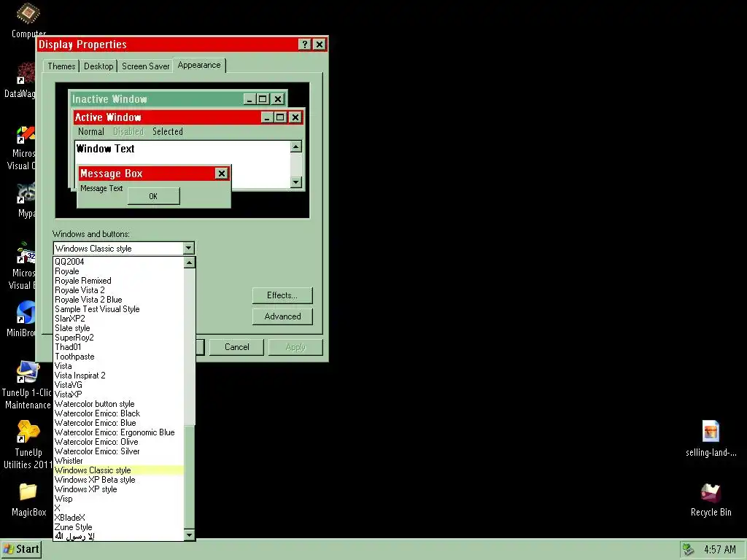
Task: Choose VistaXP style
Action: pos(119,394)
